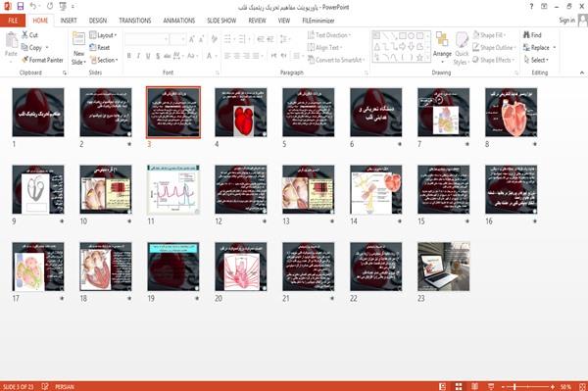
Task: Click Increase Font Size icon
Action: (192, 39)
